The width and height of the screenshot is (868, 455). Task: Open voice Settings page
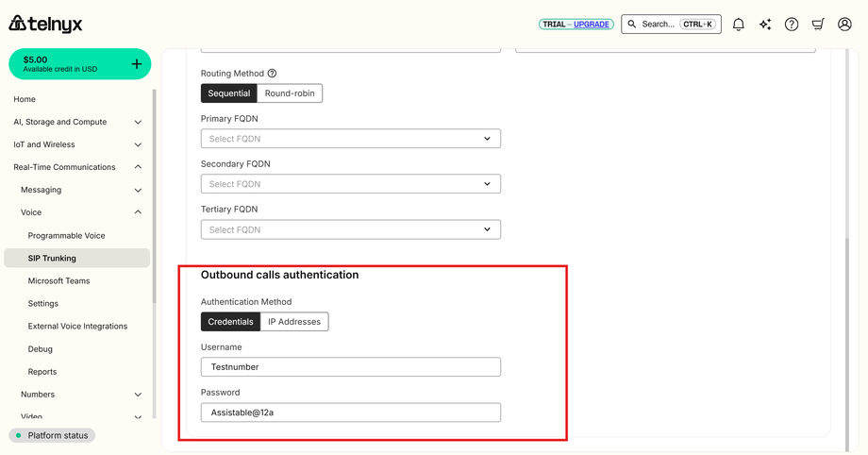point(43,304)
